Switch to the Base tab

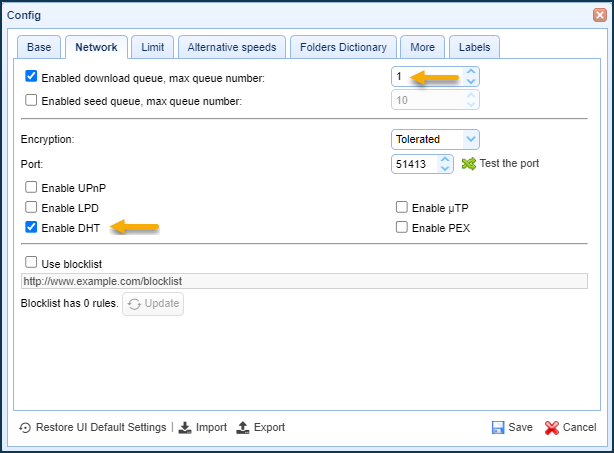(x=39, y=47)
